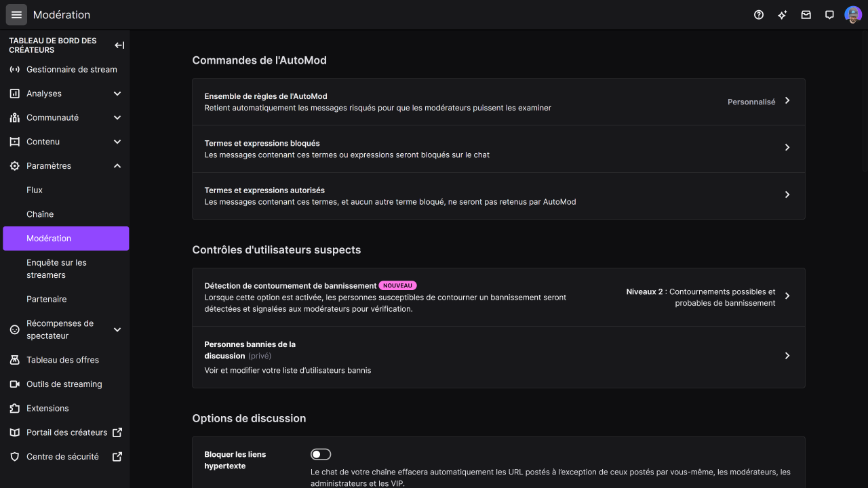The height and width of the screenshot is (488, 868).
Task: Open the help question mark icon
Action: point(759,15)
